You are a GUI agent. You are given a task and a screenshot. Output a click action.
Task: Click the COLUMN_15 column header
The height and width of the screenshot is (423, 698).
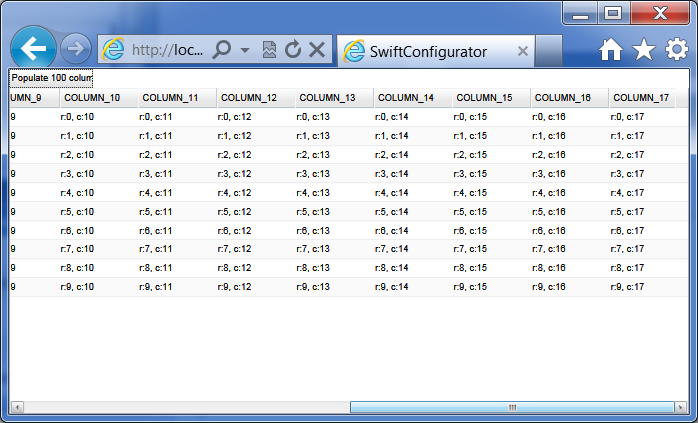pos(484,98)
